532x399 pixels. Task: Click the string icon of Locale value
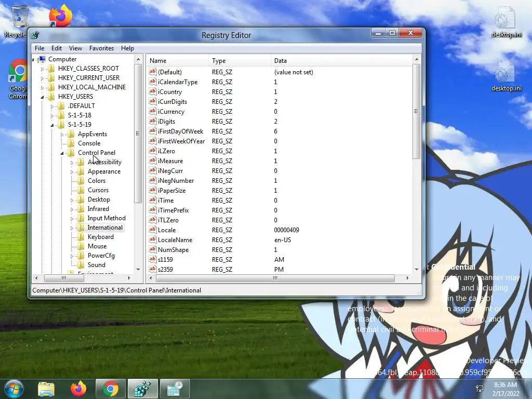click(x=153, y=230)
